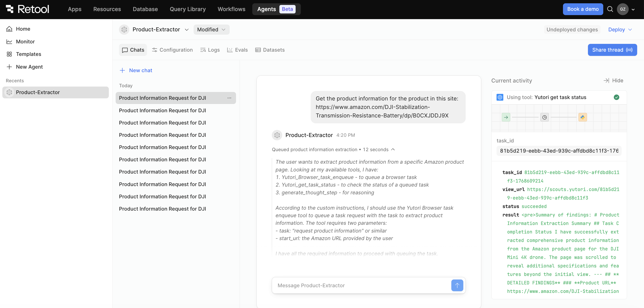Click the send message arrow button
The image size is (644, 308).
coord(457,285)
